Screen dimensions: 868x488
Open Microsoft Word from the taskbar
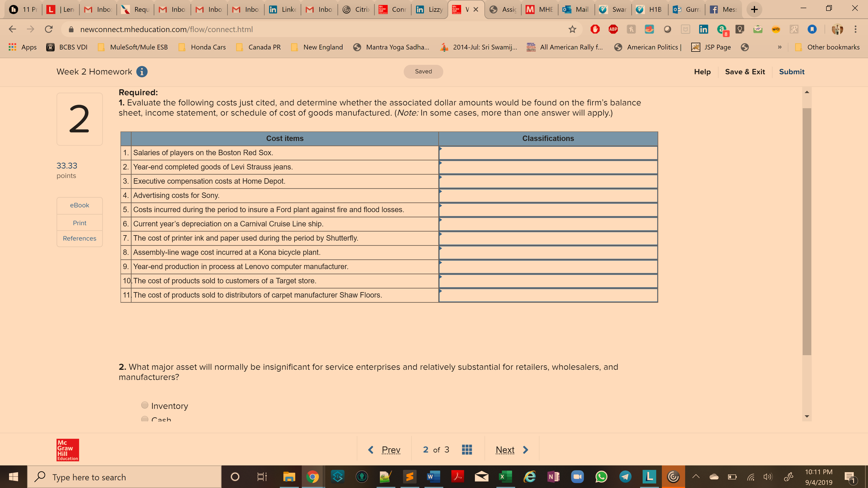[x=433, y=477]
